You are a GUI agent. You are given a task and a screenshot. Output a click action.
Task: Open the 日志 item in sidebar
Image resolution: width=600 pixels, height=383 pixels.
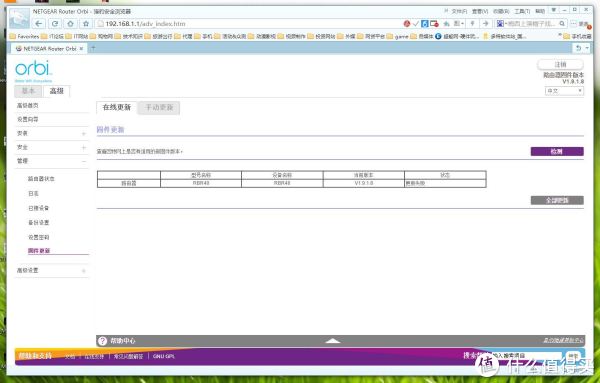(34, 194)
